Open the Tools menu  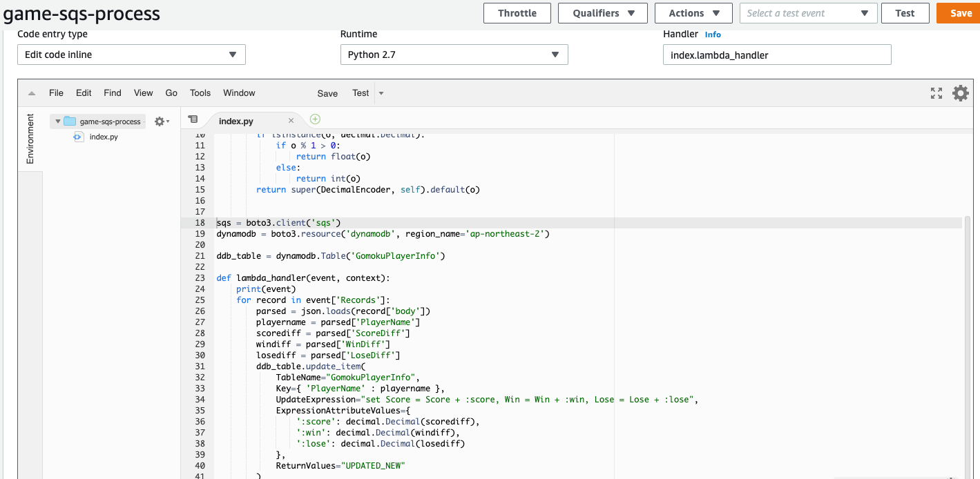[x=200, y=92]
